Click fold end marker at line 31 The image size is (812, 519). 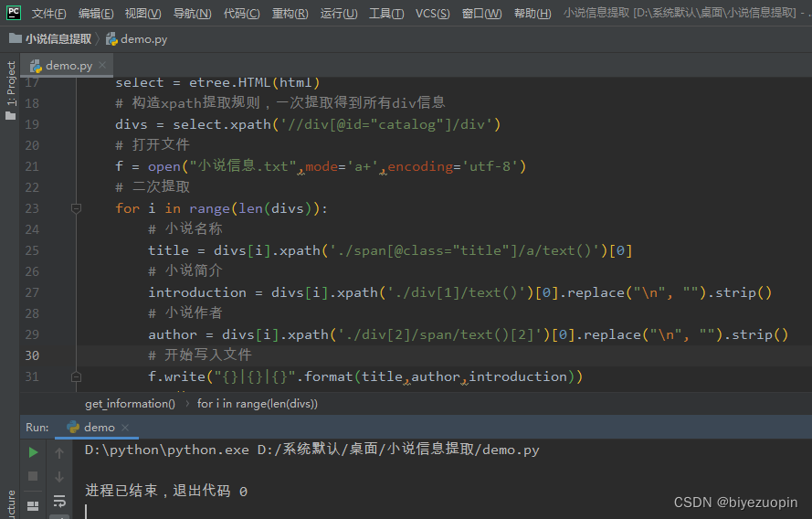[76, 376]
